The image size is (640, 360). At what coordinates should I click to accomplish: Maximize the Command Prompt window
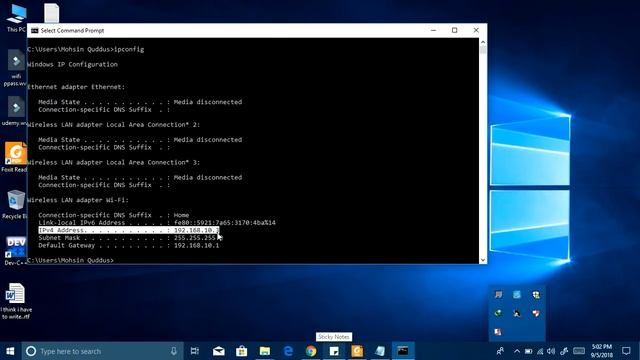455,31
